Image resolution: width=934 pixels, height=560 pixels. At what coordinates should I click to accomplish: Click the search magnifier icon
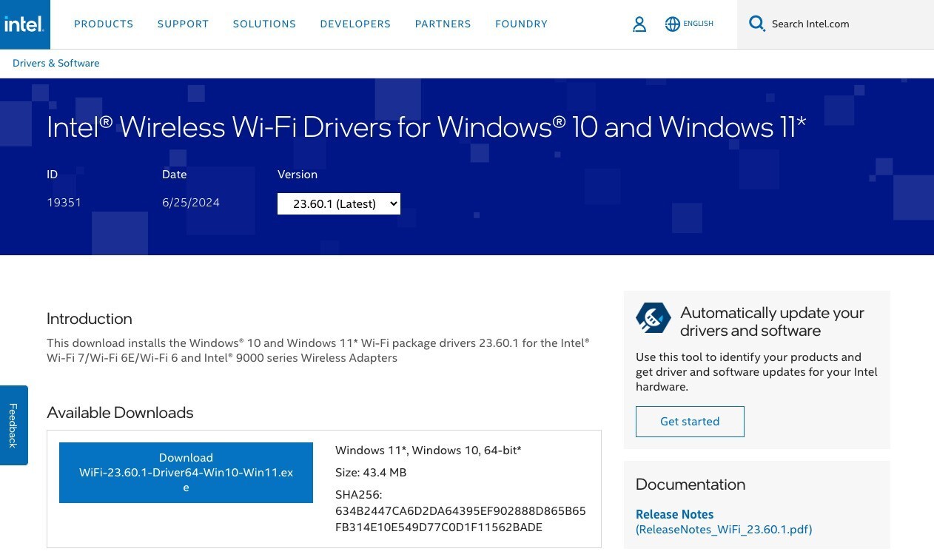click(756, 23)
